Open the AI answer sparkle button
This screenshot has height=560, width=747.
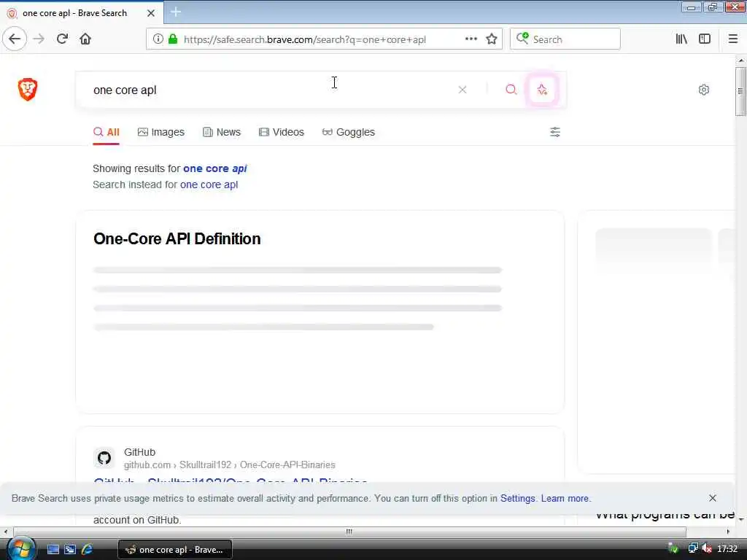tap(542, 90)
